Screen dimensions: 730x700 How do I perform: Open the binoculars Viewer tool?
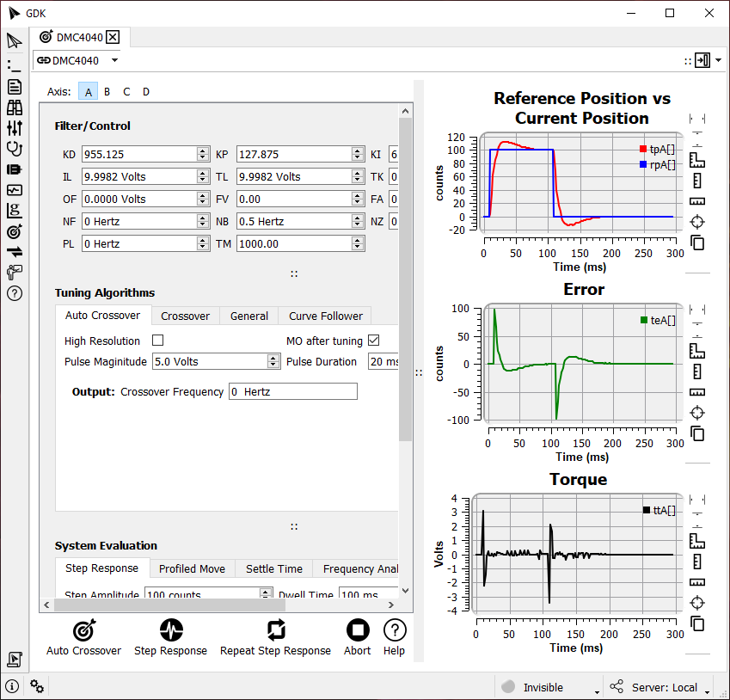14,107
